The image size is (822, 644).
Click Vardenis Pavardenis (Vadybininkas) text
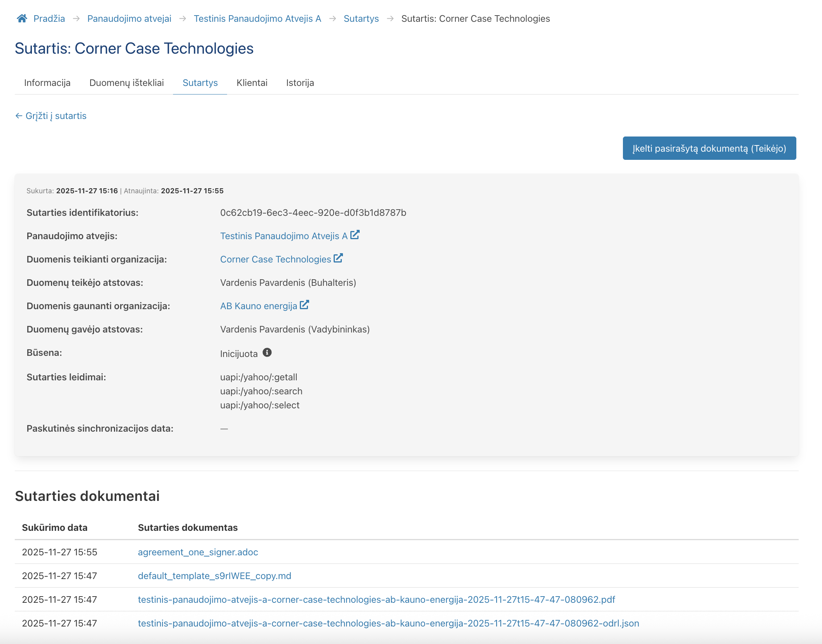click(x=295, y=329)
